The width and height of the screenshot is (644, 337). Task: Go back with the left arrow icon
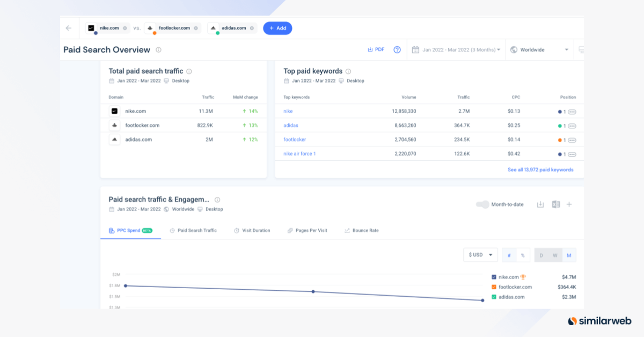68,28
